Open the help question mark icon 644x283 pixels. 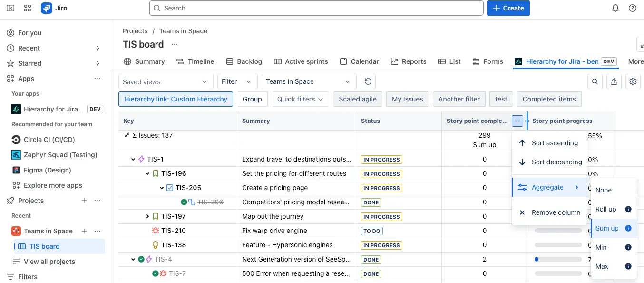[x=633, y=8]
